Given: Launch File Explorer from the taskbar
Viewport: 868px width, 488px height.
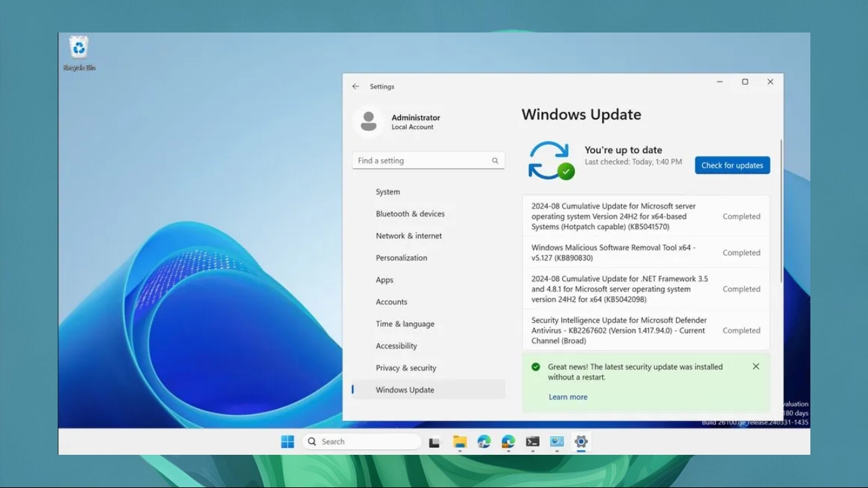Looking at the screenshot, I should click(x=460, y=442).
